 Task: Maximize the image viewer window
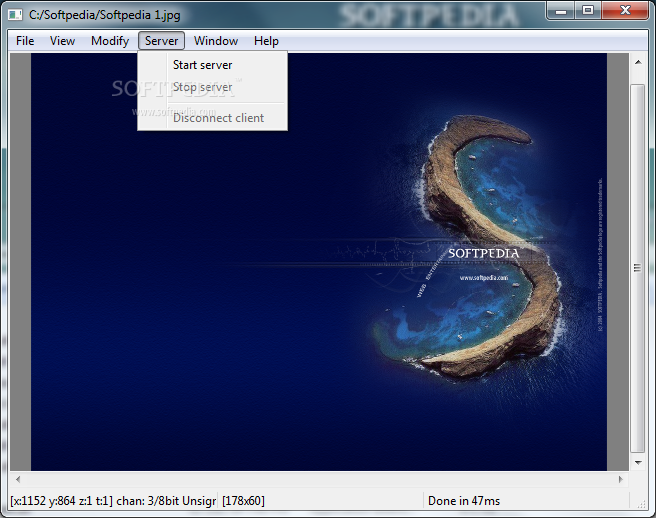pyautogui.click(x=588, y=10)
